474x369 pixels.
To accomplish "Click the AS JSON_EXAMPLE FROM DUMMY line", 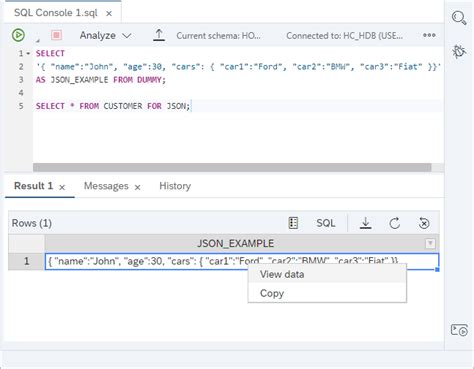I will click(101, 80).
